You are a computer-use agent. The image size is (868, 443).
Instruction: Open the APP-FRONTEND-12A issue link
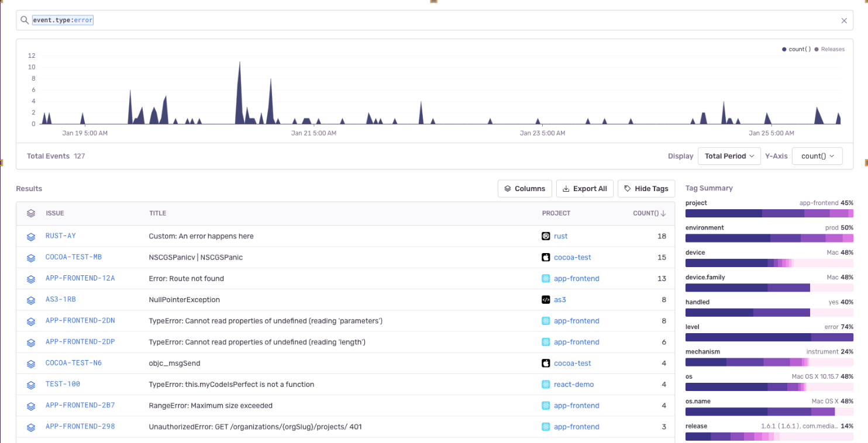coord(80,278)
